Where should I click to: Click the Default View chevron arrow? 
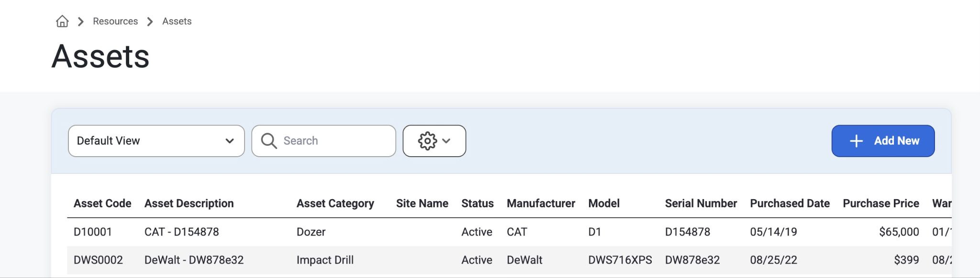point(230,141)
